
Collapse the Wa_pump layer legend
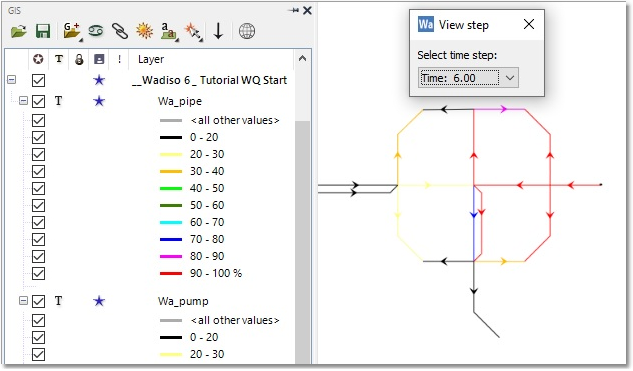pos(23,300)
